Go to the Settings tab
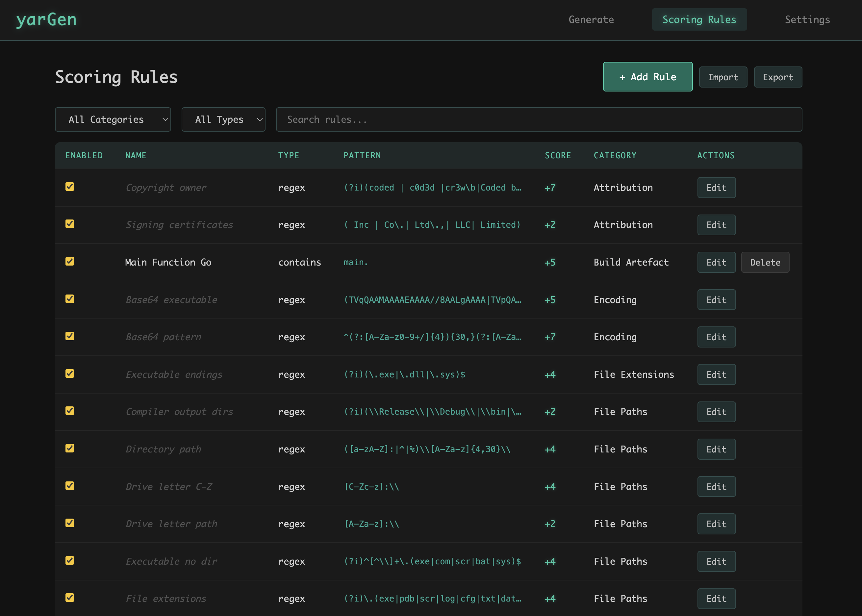Screen dimensions: 862x616 pyautogui.click(x=807, y=20)
